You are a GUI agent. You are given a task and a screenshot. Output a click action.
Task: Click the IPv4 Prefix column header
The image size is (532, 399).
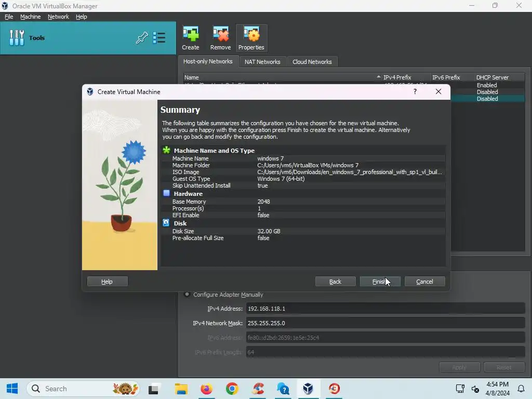[405, 77]
